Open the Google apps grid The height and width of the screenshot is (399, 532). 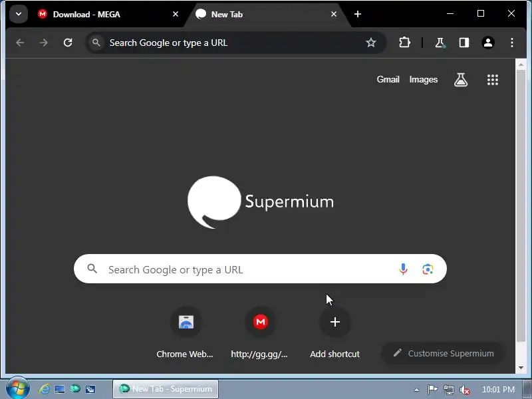493,80
